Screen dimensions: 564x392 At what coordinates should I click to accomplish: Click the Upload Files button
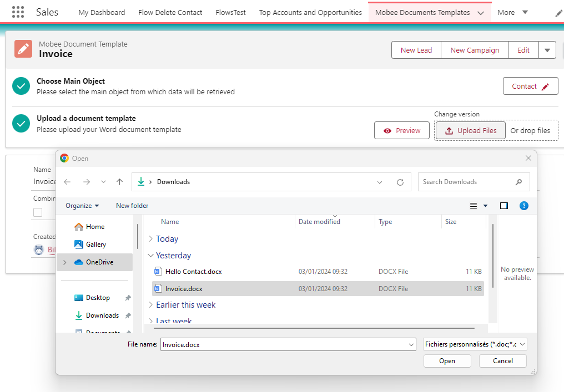[x=471, y=130]
